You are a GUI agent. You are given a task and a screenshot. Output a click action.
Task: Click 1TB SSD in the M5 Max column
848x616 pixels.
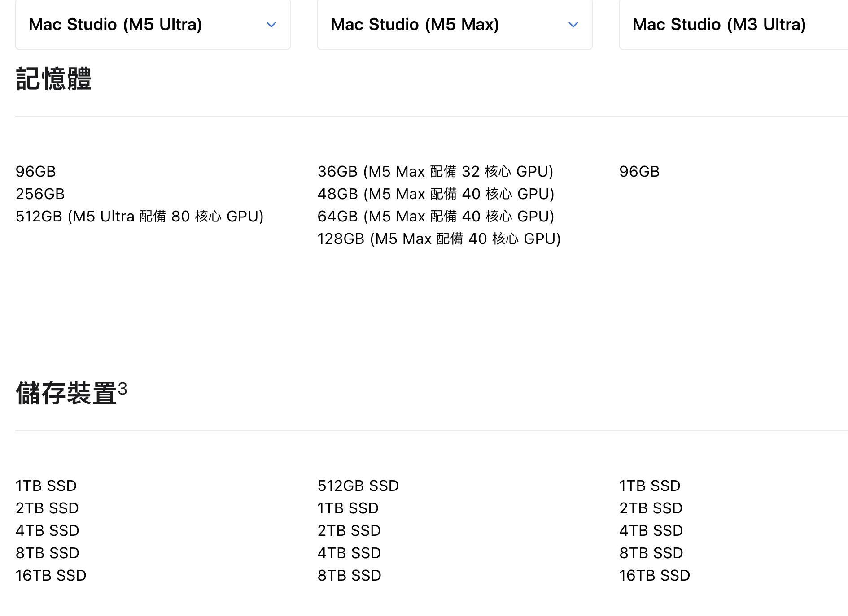(348, 508)
